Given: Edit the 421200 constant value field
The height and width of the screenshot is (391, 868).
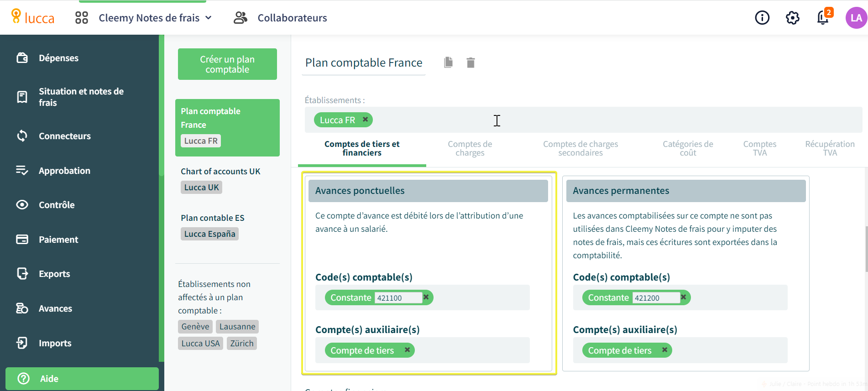Looking at the screenshot, I should [656, 298].
